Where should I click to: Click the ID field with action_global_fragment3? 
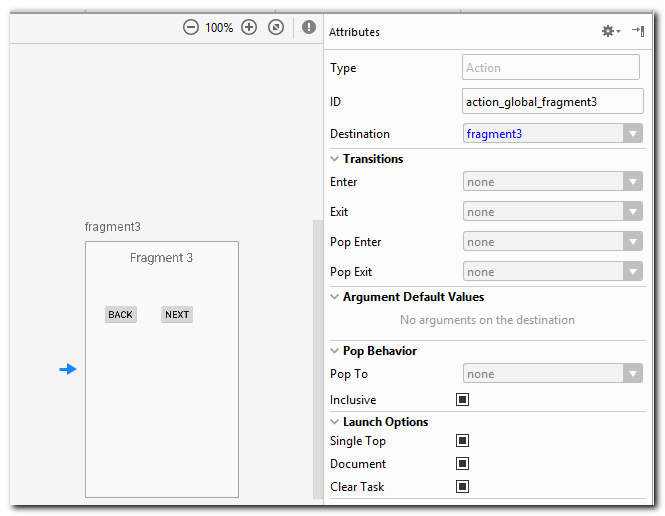click(x=552, y=102)
